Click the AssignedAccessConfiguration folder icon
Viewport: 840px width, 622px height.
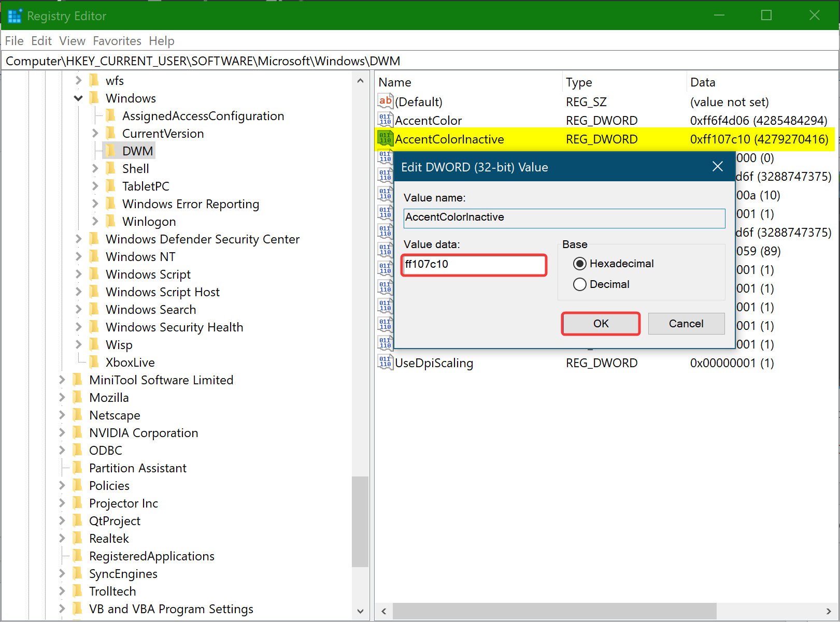[110, 115]
